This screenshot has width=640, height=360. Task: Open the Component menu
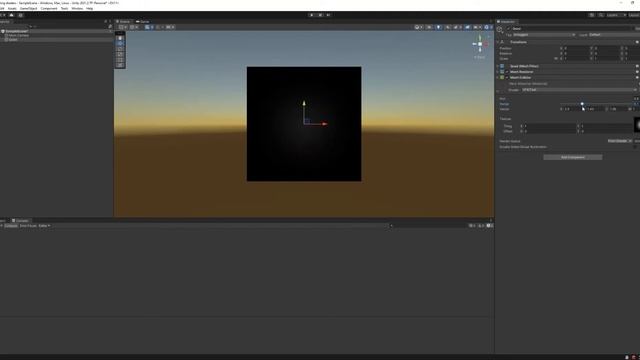(49, 8)
